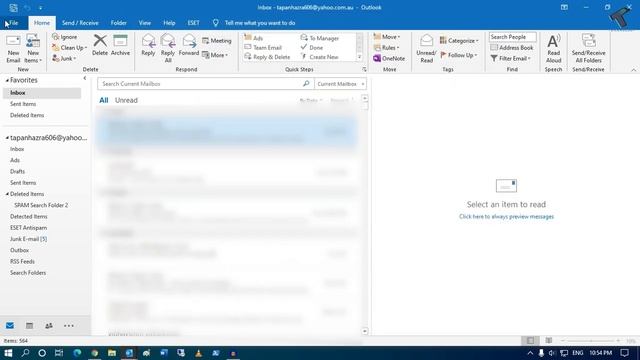Open the ESET Antispam folder
The image size is (640, 360).
click(29, 228)
